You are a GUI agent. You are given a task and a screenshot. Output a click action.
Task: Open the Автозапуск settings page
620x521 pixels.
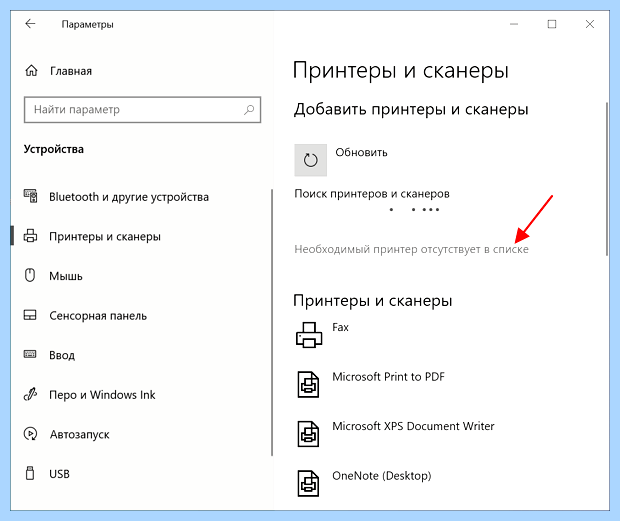[x=79, y=434]
